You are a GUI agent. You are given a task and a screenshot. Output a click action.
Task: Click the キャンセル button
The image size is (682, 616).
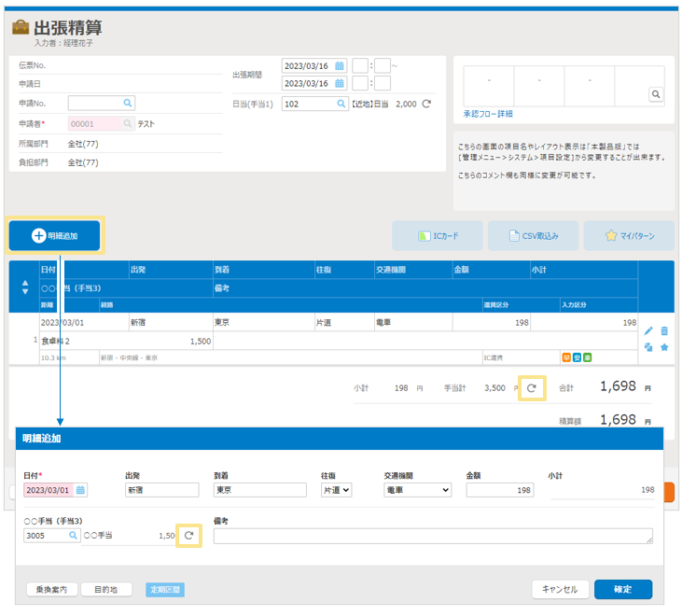(x=560, y=589)
